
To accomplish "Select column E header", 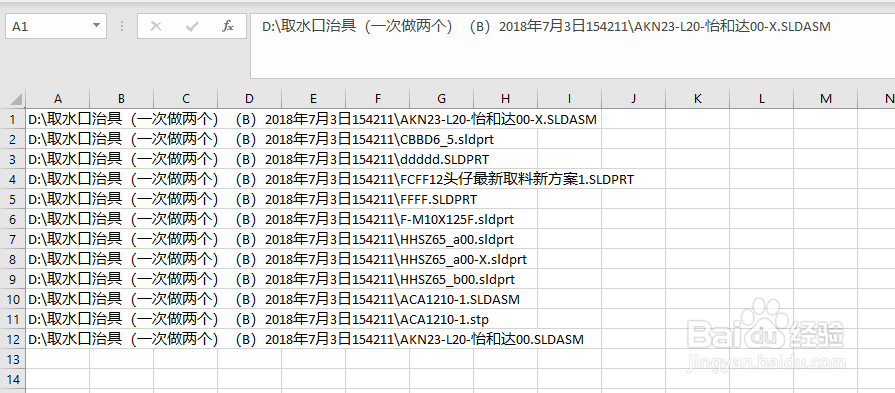I will 313,99.
